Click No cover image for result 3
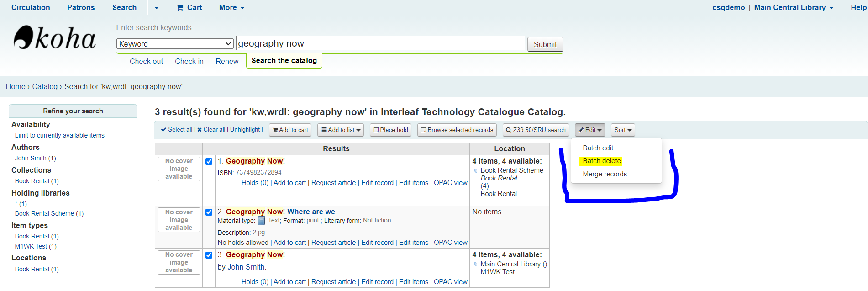This screenshot has width=868, height=291. pyautogui.click(x=179, y=262)
